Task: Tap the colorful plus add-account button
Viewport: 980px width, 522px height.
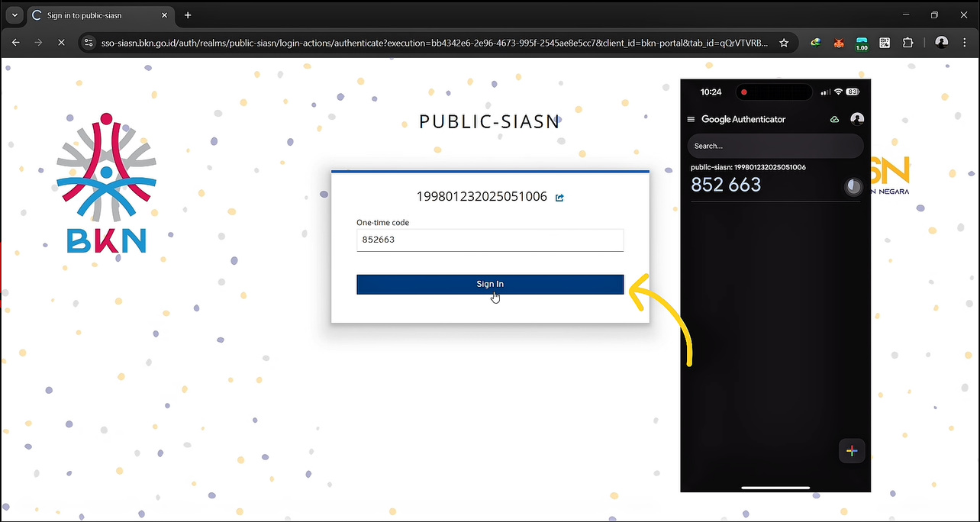Action: (852, 451)
